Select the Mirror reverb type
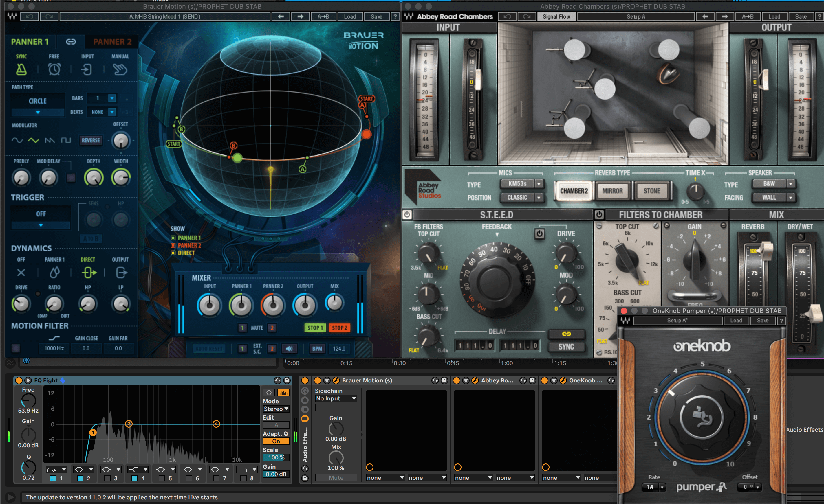This screenshot has width=824, height=504. click(x=612, y=191)
